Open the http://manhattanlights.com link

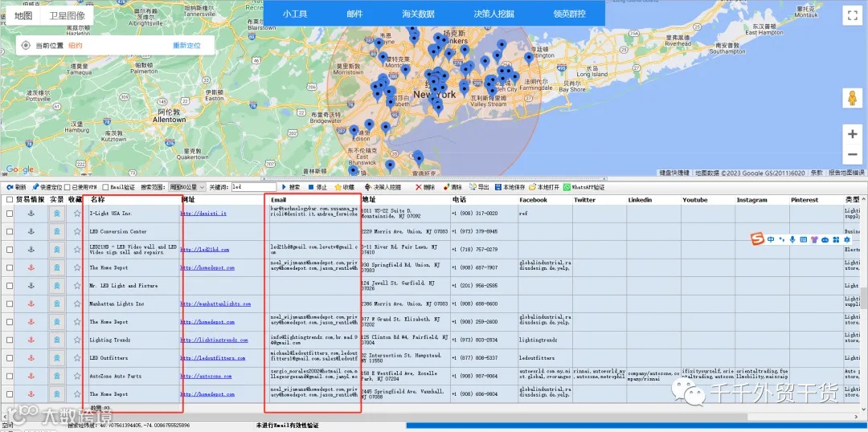(x=215, y=304)
